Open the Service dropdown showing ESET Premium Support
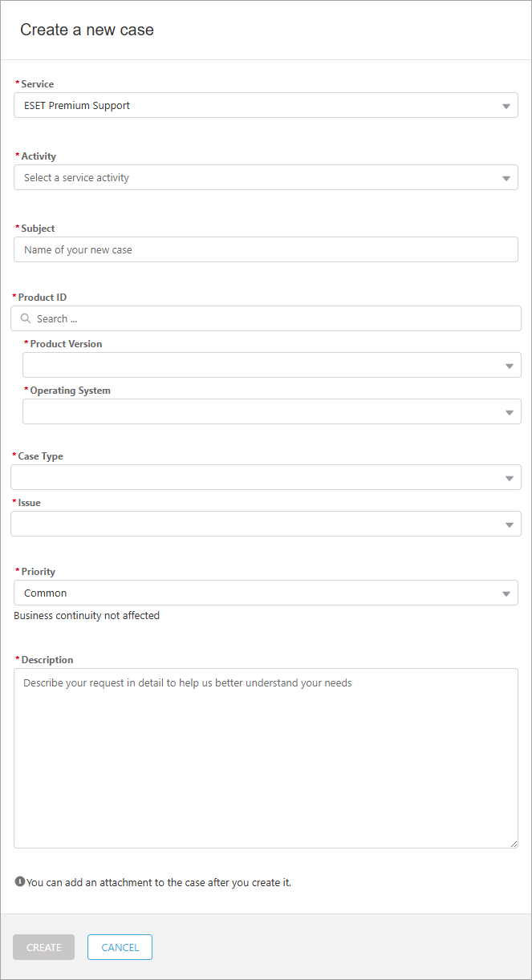Screen dimensions: 532x980 click(x=265, y=105)
